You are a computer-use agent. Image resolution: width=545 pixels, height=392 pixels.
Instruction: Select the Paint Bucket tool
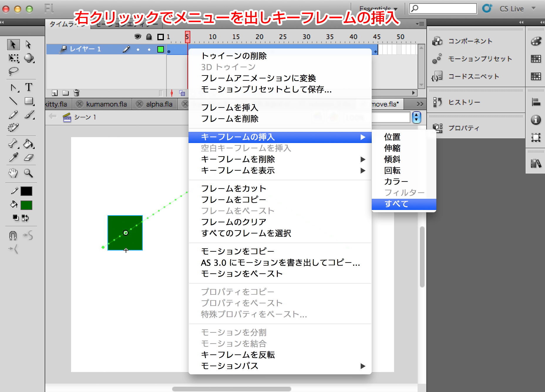[x=28, y=144]
